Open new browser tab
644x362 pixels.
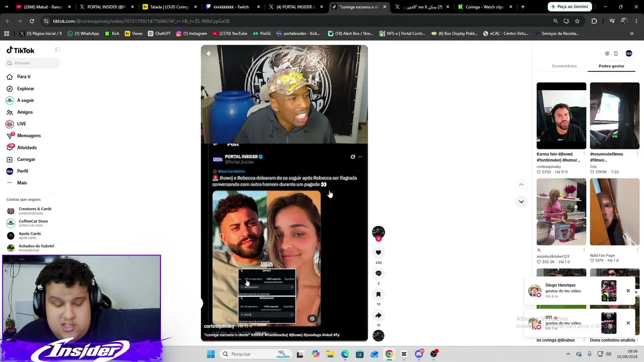(523, 7)
